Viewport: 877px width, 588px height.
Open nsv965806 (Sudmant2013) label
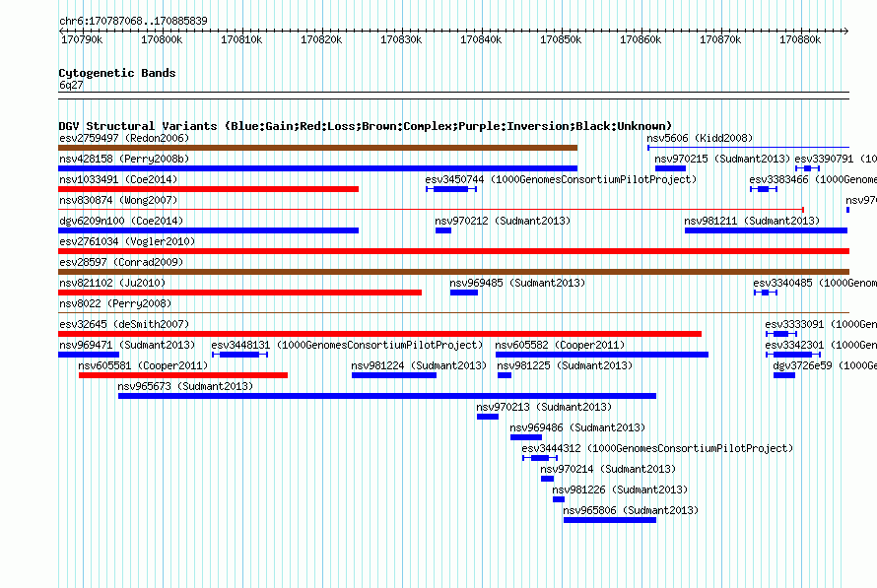point(631,510)
